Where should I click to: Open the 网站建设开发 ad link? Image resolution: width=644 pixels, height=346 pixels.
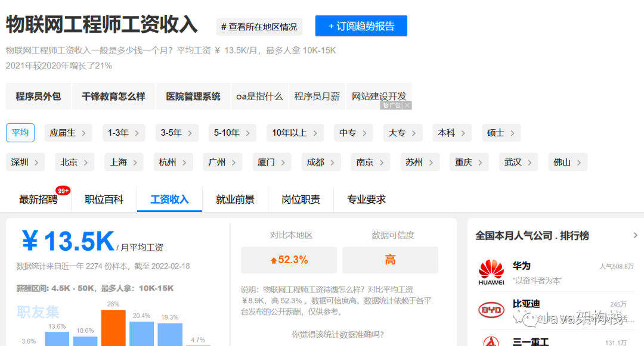coord(379,96)
